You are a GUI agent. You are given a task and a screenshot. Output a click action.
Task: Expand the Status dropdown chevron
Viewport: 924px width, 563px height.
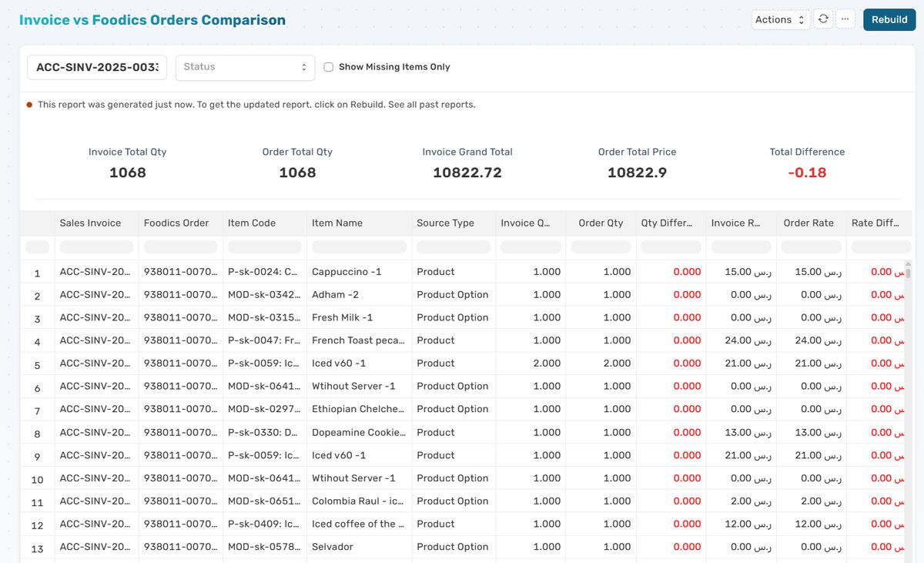(x=305, y=68)
